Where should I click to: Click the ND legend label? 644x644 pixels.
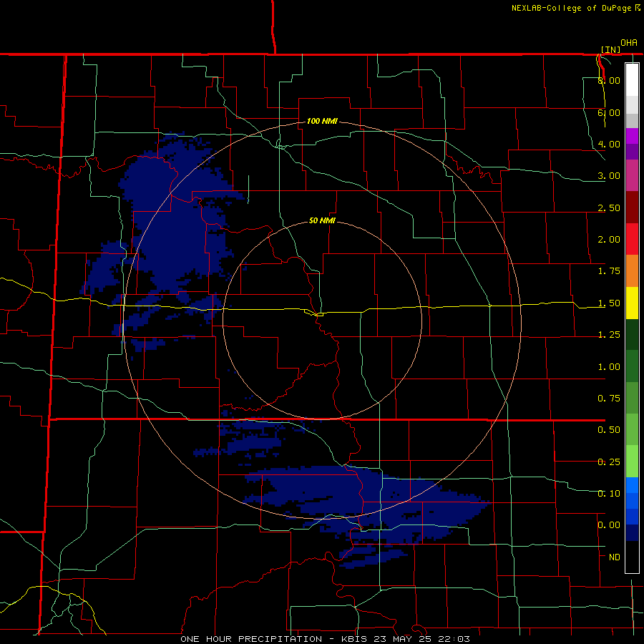pyautogui.click(x=615, y=557)
